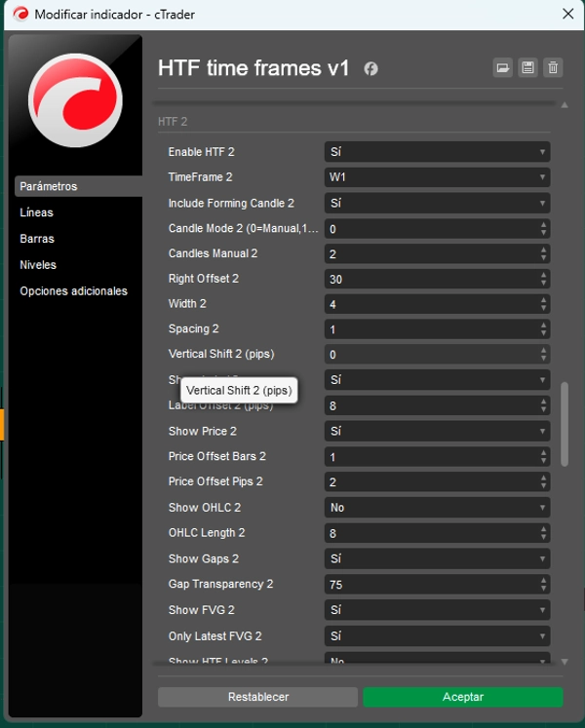
Task: Open the Show Gaps 2 dropdown
Action: (x=437, y=558)
